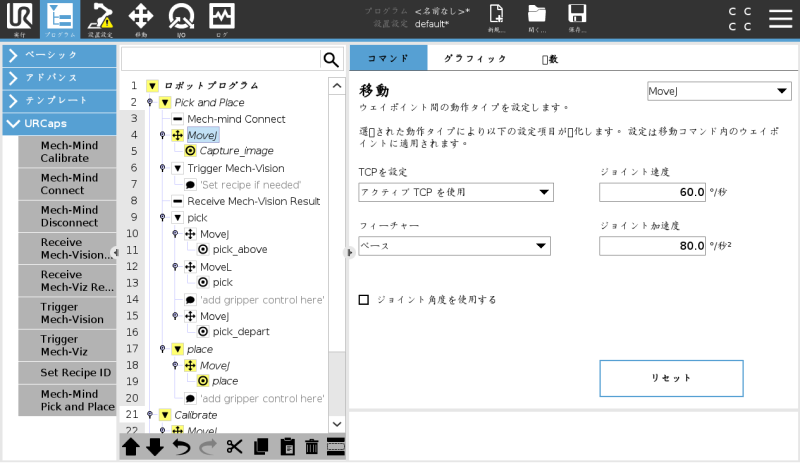Select the MoveL node in pick

click(215, 267)
